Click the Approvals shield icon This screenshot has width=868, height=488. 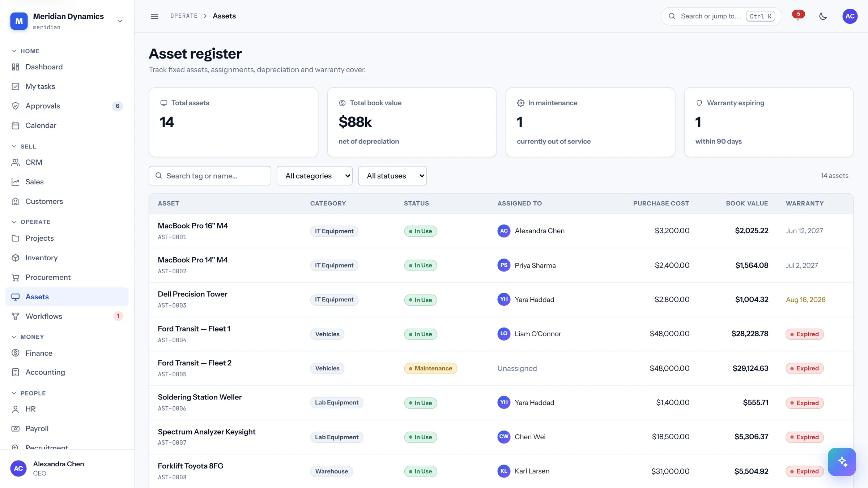tap(16, 106)
